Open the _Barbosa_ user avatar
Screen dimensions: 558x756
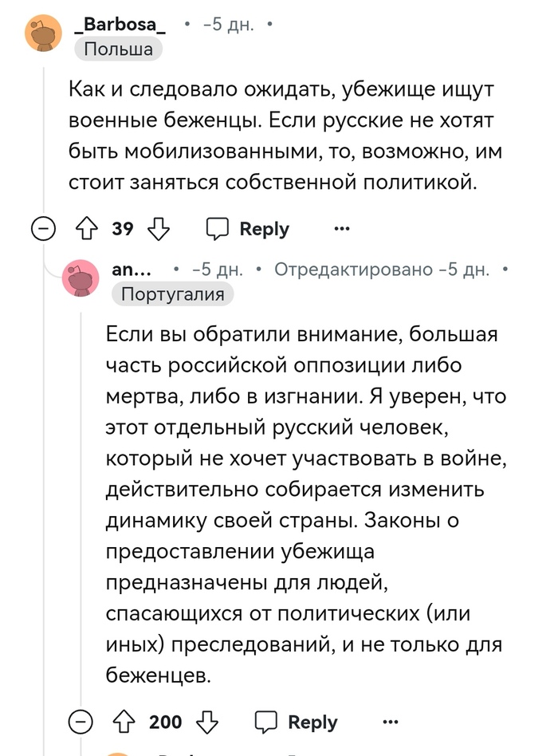click(x=43, y=33)
